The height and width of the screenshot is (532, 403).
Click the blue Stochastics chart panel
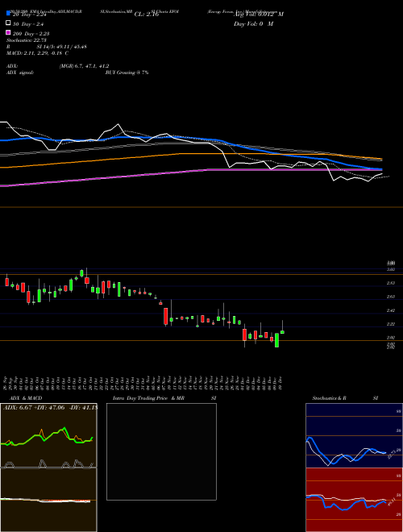tap(354, 435)
